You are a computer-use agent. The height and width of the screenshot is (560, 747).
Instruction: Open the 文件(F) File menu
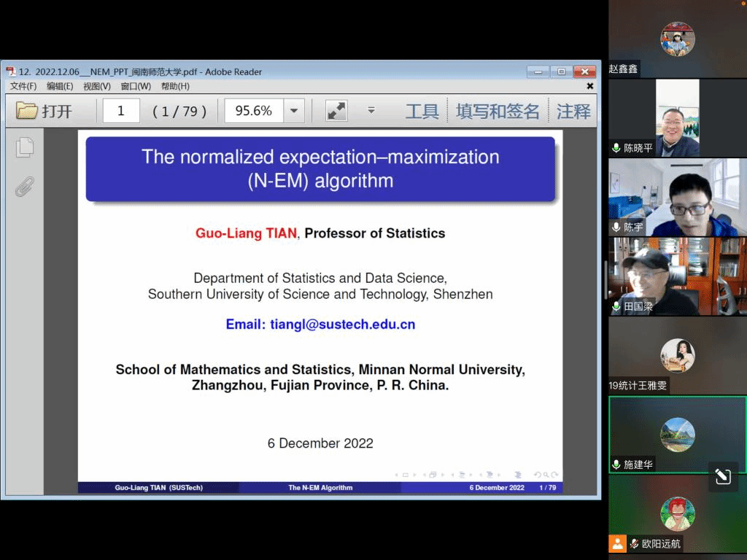point(23,86)
